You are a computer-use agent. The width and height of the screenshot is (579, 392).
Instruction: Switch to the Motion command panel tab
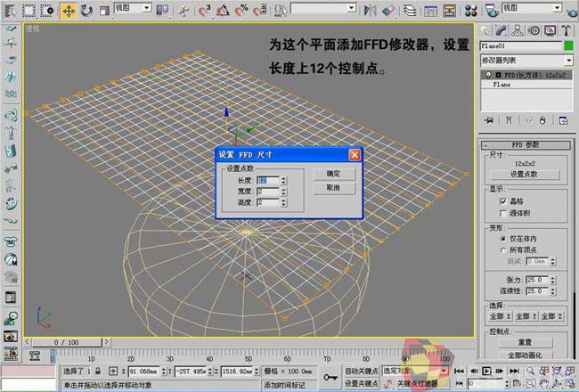click(x=534, y=30)
